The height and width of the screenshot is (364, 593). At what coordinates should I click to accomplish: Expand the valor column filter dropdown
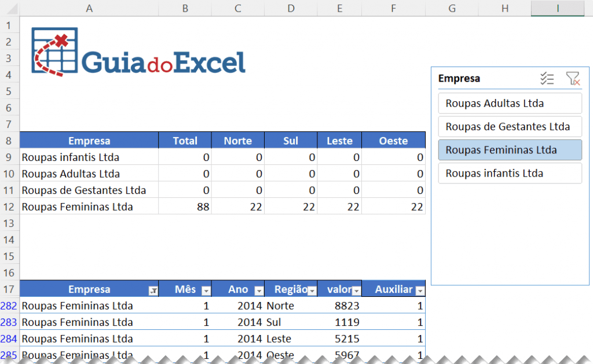[x=356, y=291]
